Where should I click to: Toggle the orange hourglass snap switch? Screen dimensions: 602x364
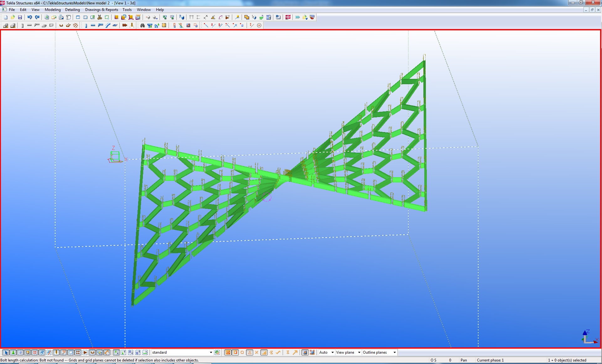tap(288, 352)
